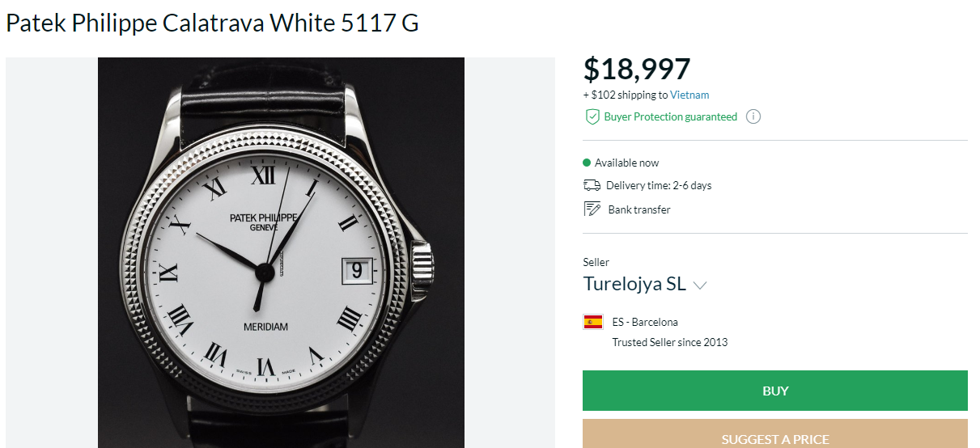980x448 pixels.
Task: Open the Patek Philippe watch photo
Action: 281,252
